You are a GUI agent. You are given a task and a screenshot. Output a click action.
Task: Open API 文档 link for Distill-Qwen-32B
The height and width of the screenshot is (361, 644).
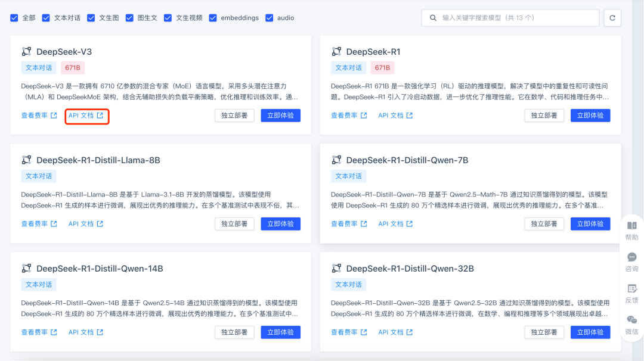point(395,332)
